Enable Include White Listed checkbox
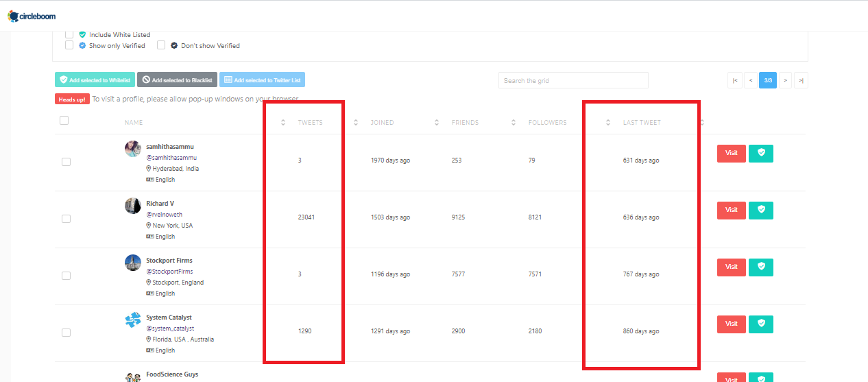868x382 pixels. coord(69,34)
